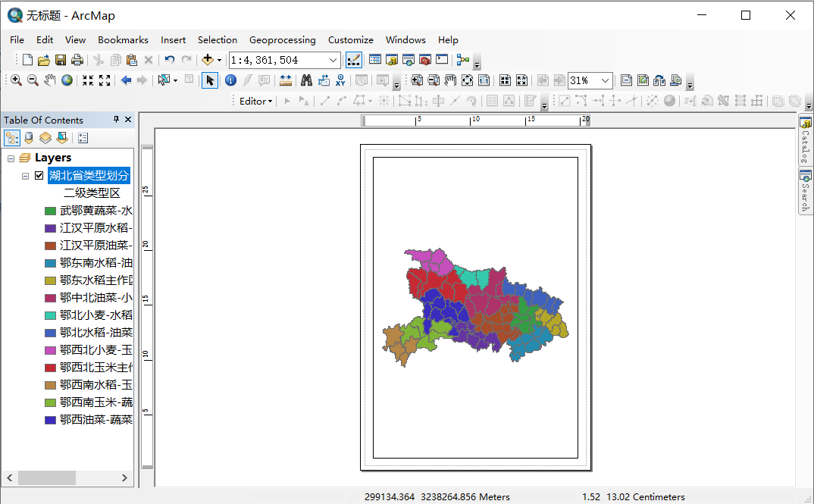The height and width of the screenshot is (504, 814).
Task: Click red swatch for 鄂西北玉米
Action: pyautogui.click(x=50, y=368)
